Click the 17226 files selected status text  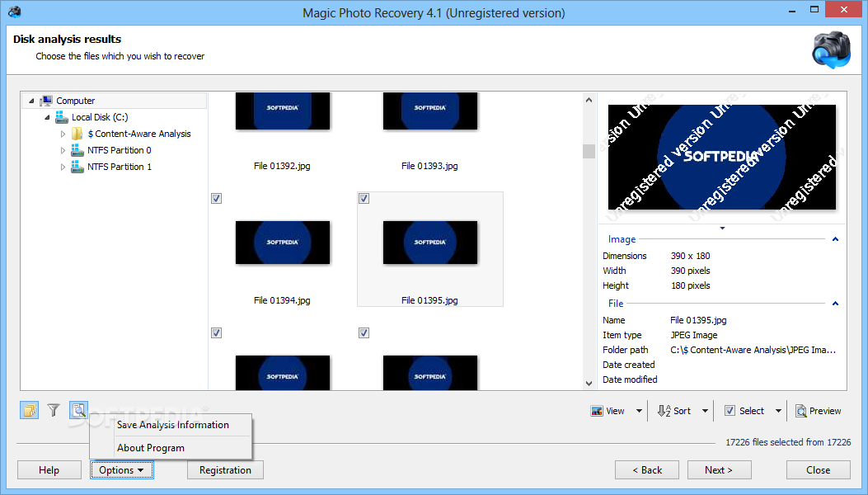(x=788, y=441)
